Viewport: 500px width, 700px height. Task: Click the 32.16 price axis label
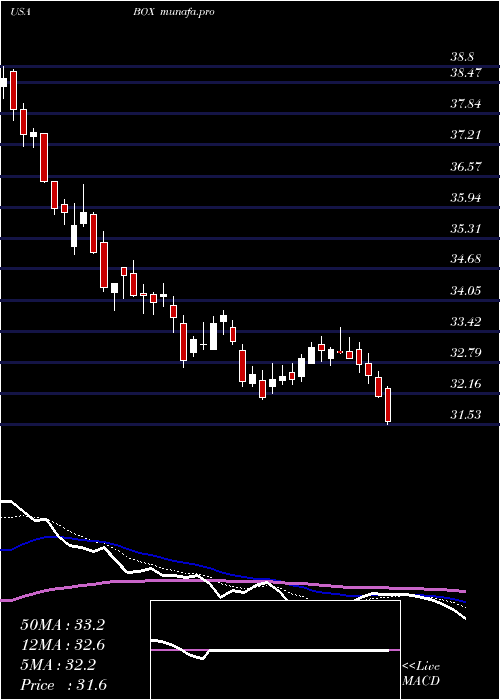(466, 383)
